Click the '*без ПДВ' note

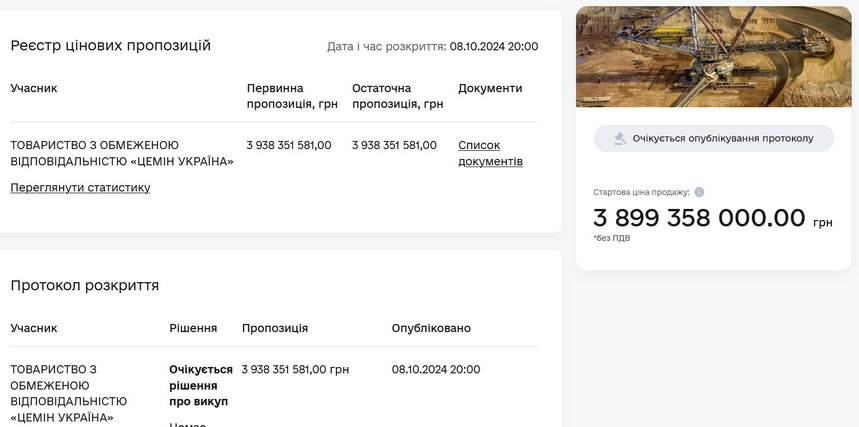[x=611, y=238]
